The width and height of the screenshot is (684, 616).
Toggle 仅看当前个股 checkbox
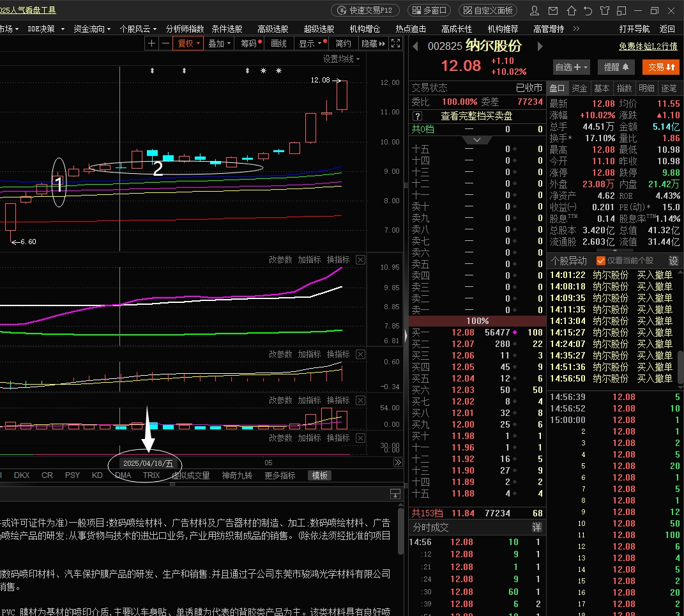(601, 261)
